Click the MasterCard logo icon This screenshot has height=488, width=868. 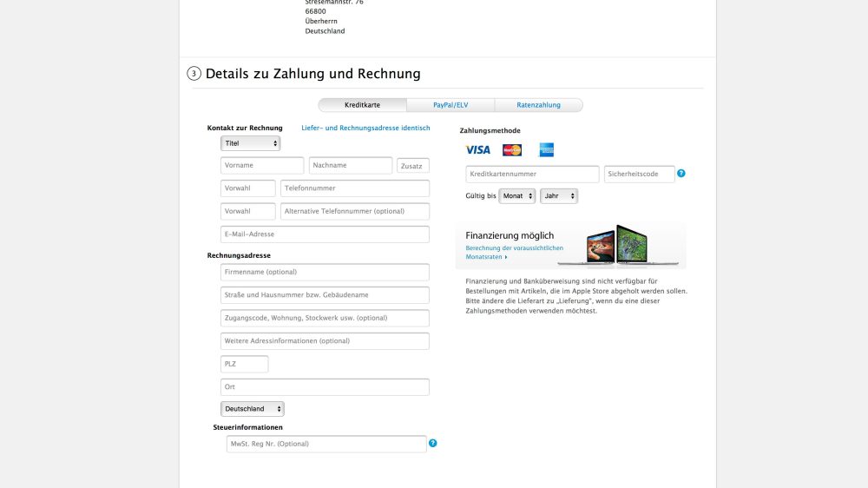pos(512,150)
